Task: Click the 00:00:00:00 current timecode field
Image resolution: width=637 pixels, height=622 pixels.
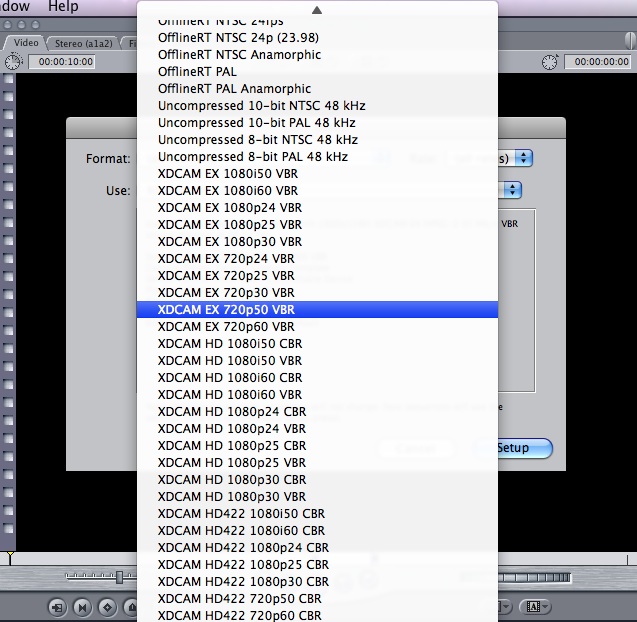Action: click(598, 62)
